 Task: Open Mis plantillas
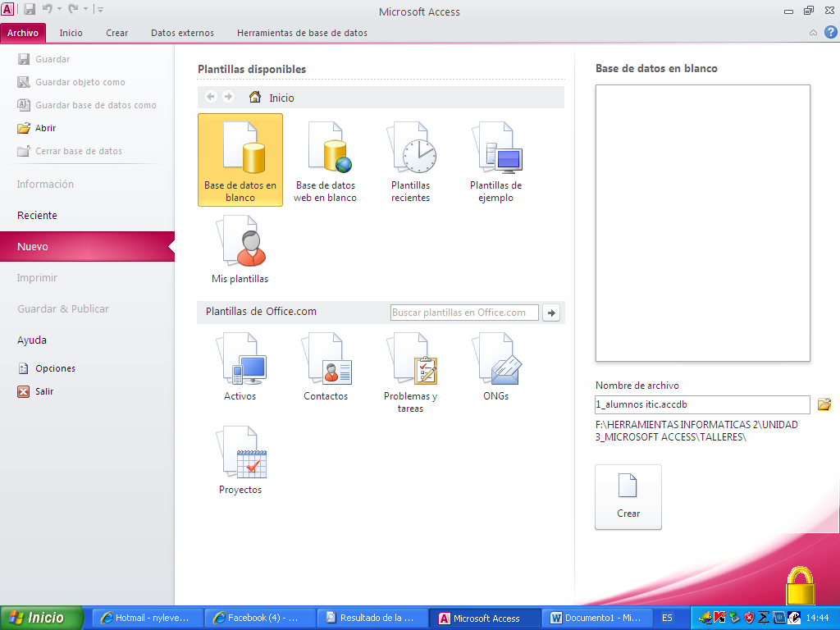pos(240,246)
